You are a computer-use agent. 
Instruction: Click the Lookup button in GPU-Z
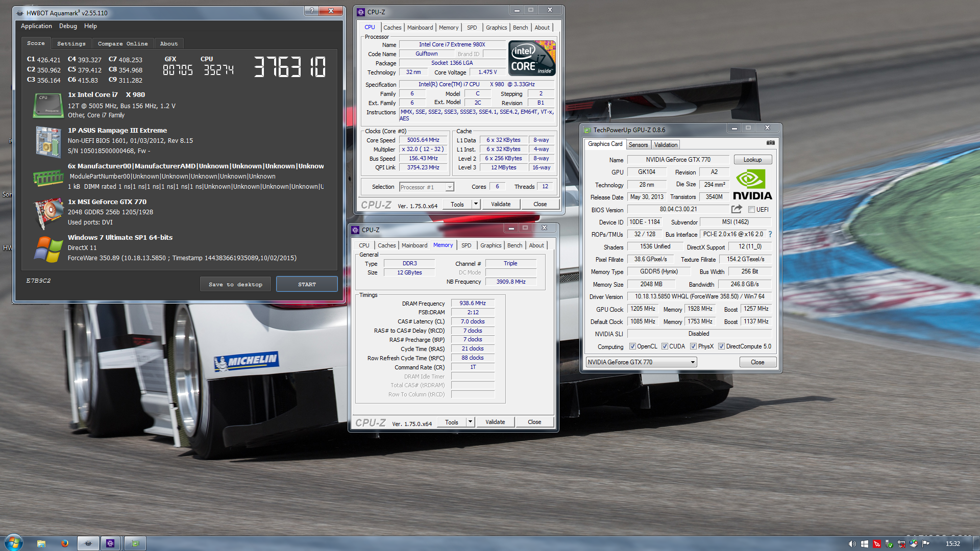pyautogui.click(x=752, y=160)
